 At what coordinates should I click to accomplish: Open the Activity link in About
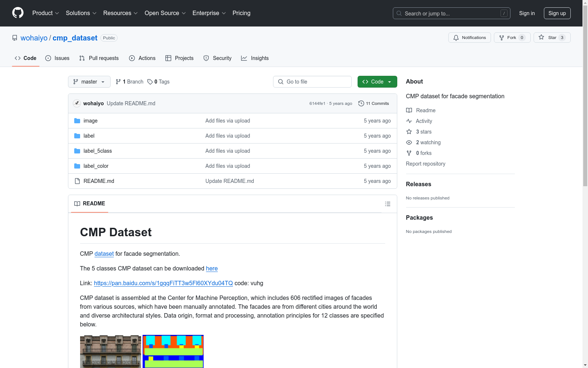point(419,121)
